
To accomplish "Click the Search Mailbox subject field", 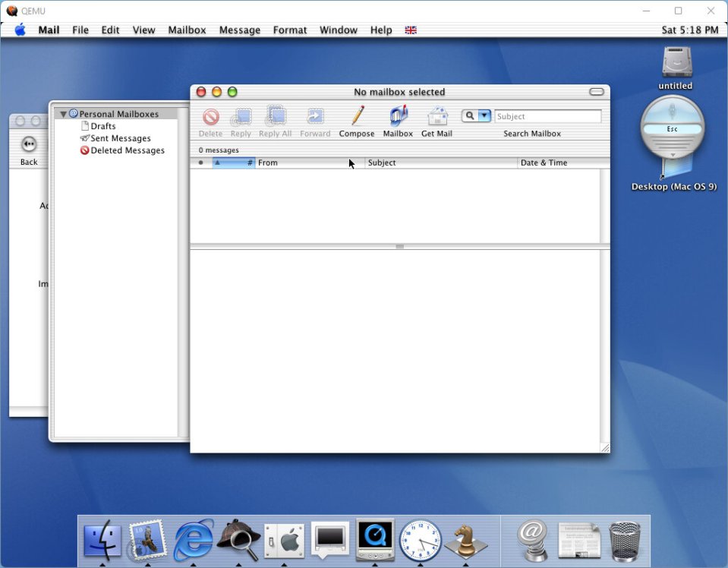I will click(547, 116).
